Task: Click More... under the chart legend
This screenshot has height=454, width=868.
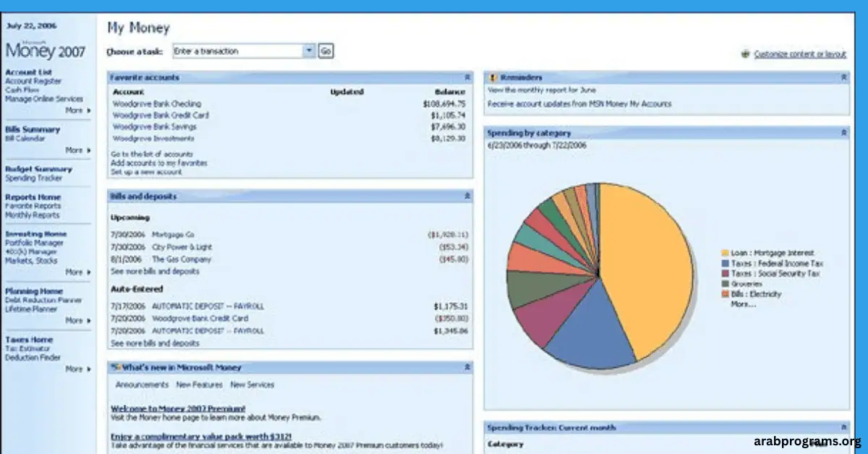Action: tap(743, 304)
